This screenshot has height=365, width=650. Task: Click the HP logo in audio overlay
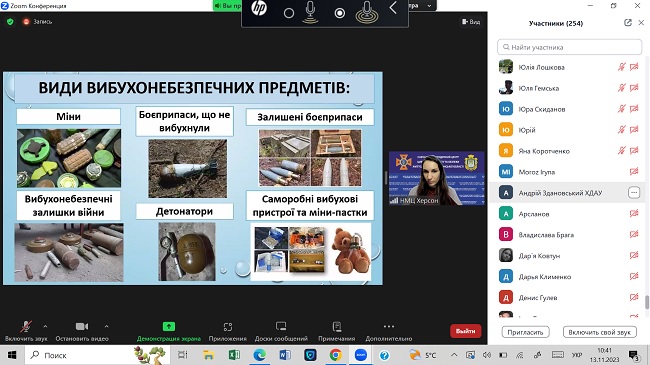[259, 8]
